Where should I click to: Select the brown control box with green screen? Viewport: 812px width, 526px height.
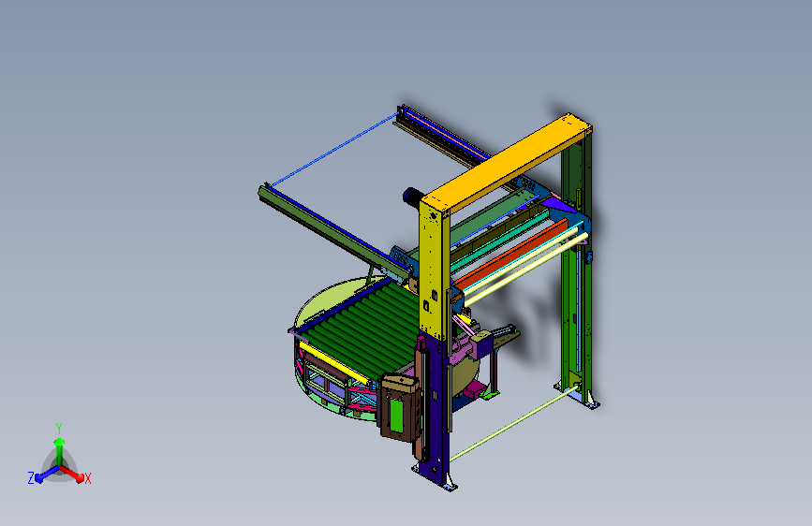tap(399, 408)
